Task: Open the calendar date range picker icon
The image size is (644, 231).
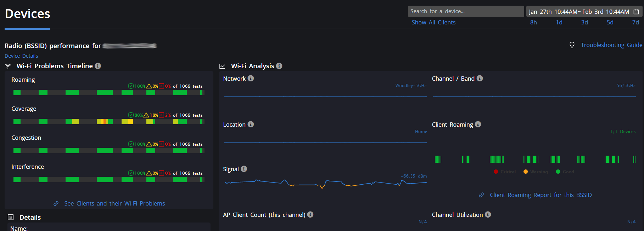Action: coord(636,12)
